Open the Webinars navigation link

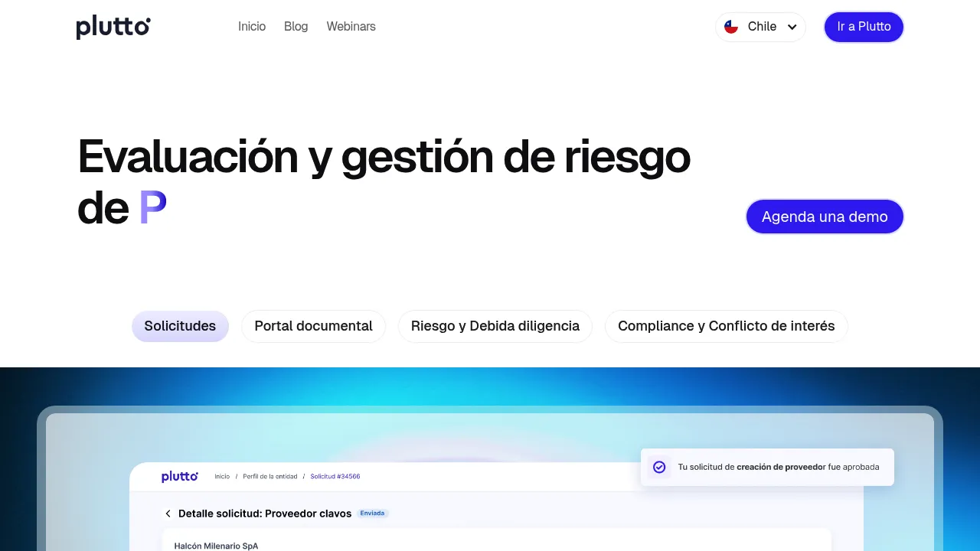[x=351, y=27]
